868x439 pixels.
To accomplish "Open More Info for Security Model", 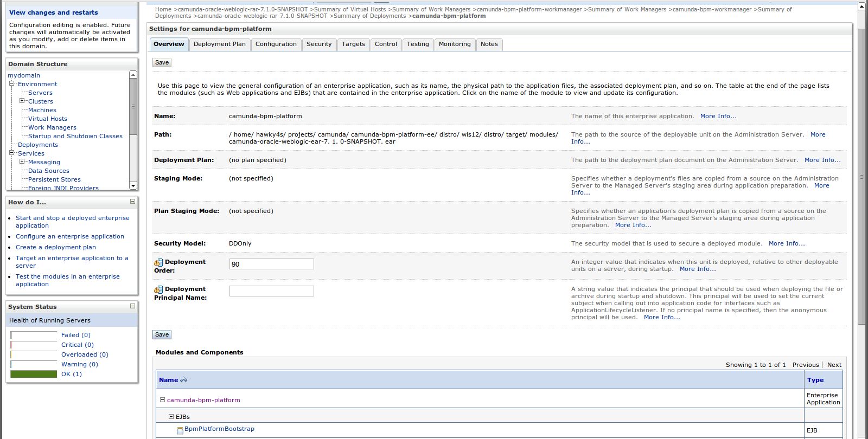I will [787, 243].
